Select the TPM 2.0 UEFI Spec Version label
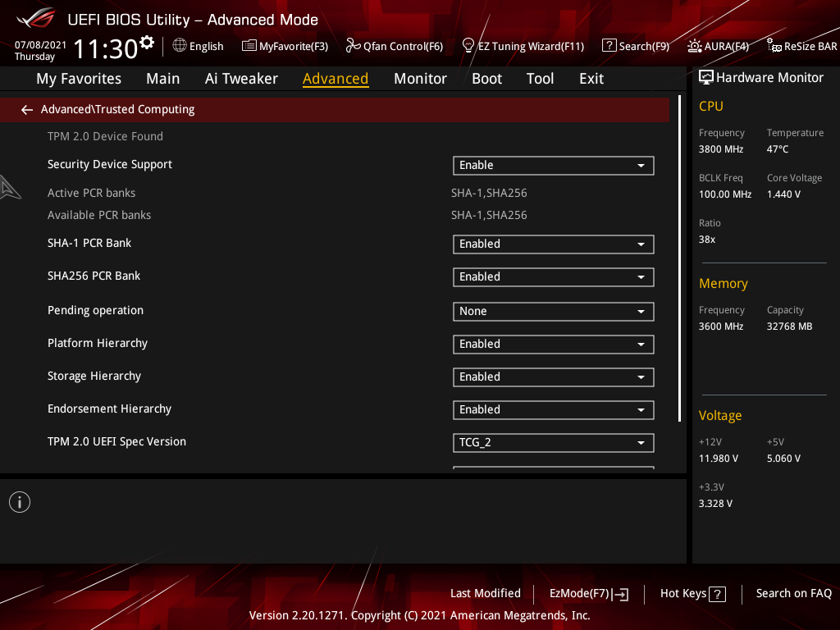The height and width of the screenshot is (630, 840). pyautogui.click(x=116, y=441)
